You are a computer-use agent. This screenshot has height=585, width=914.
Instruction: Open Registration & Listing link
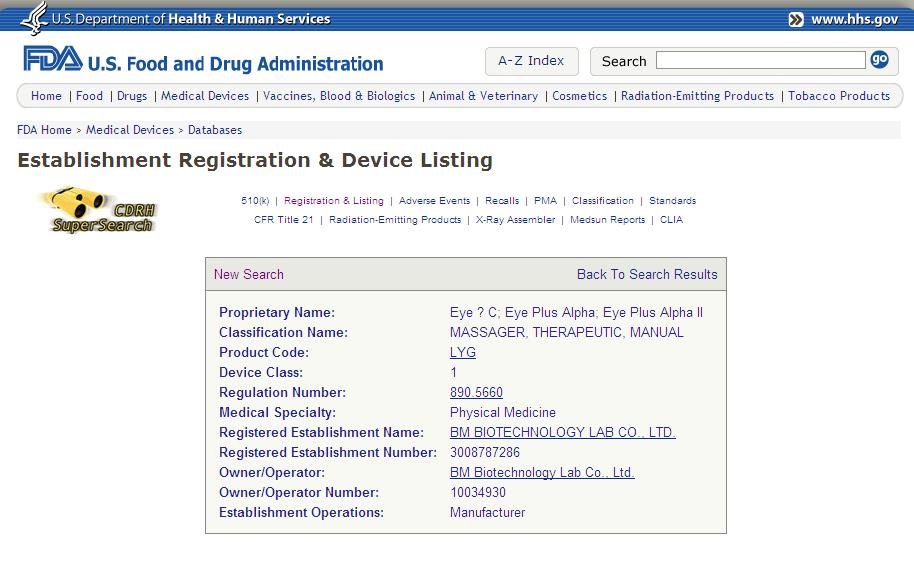point(334,200)
